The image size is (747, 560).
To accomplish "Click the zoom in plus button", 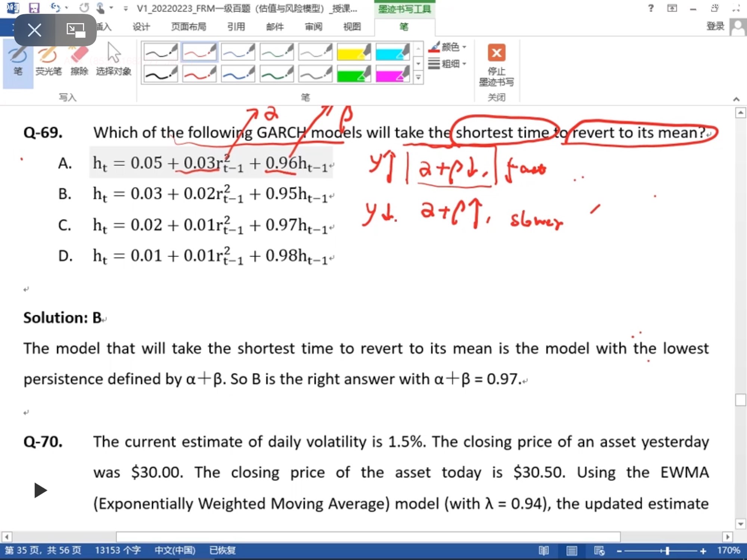I will [x=703, y=551].
